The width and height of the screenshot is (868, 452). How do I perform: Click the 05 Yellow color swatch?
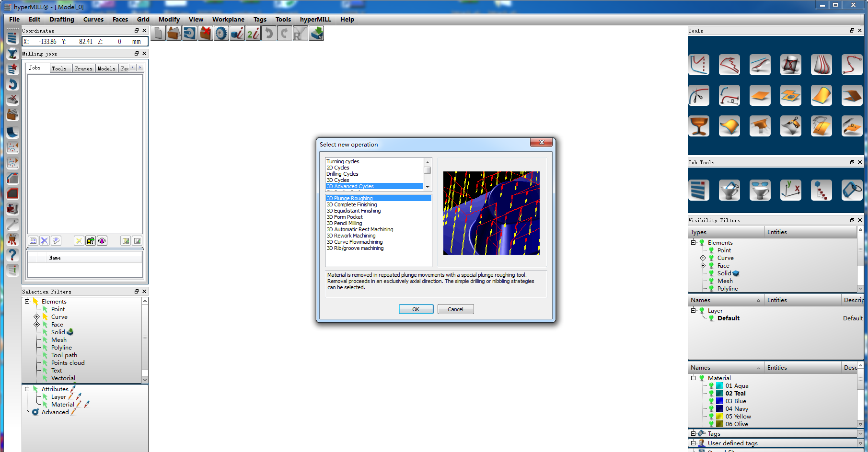pyautogui.click(x=719, y=417)
